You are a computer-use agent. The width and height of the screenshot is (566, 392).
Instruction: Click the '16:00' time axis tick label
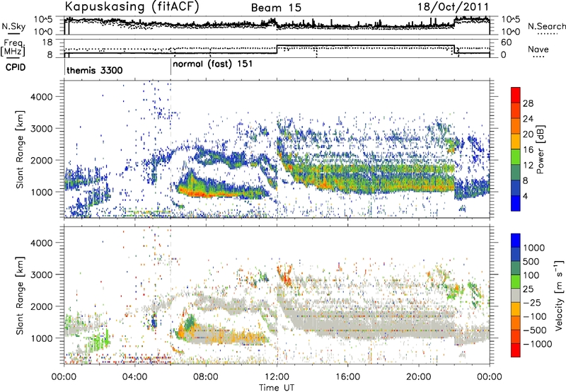click(x=347, y=377)
